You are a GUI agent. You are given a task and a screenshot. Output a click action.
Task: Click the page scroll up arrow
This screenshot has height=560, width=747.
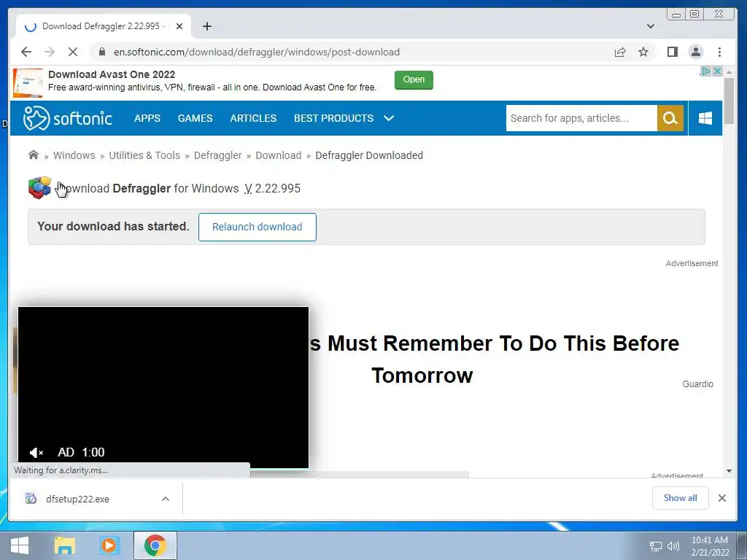729,72
